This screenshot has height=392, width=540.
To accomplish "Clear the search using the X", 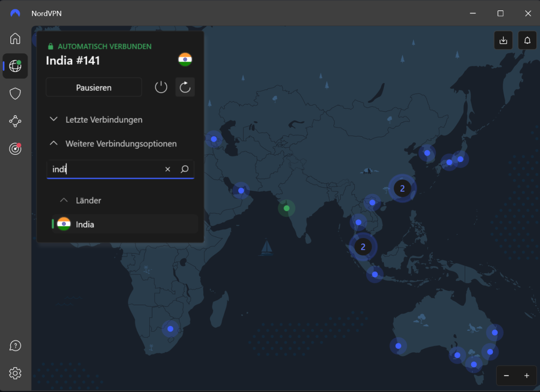I will (167, 169).
